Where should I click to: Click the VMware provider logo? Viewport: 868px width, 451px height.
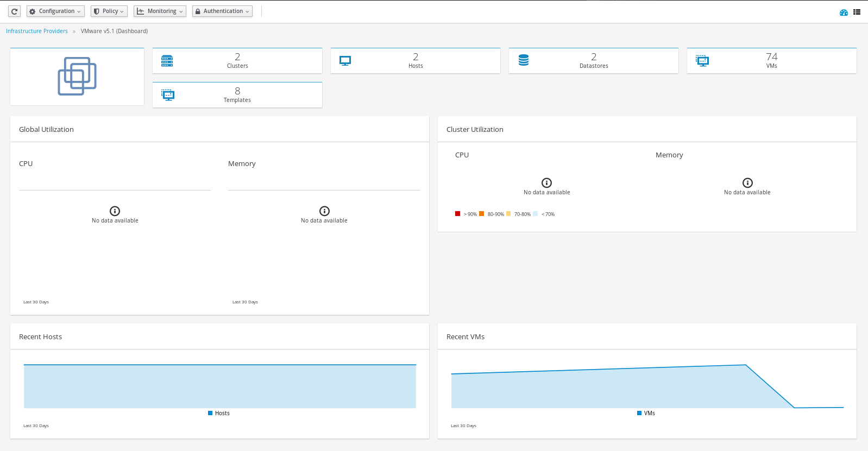tap(77, 77)
